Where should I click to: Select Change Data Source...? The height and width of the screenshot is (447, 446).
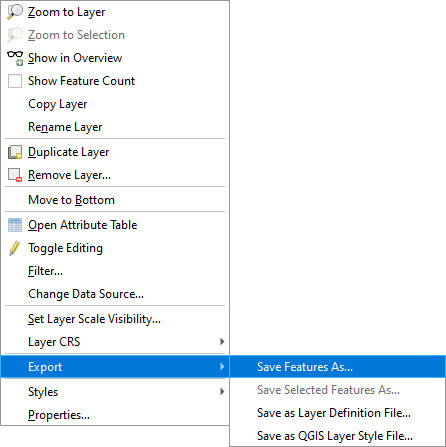pos(115,294)
